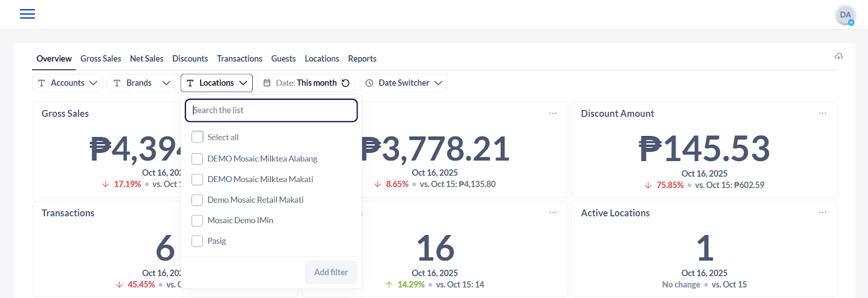Open the hamburger navigation menu
The width and height of the screenshot is (868, 298).
[x=27, y=14]
